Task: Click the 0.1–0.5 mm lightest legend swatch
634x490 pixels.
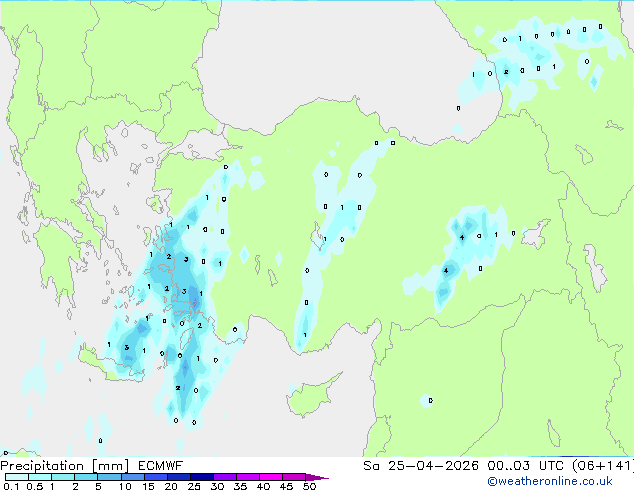Action: (17, 477)
